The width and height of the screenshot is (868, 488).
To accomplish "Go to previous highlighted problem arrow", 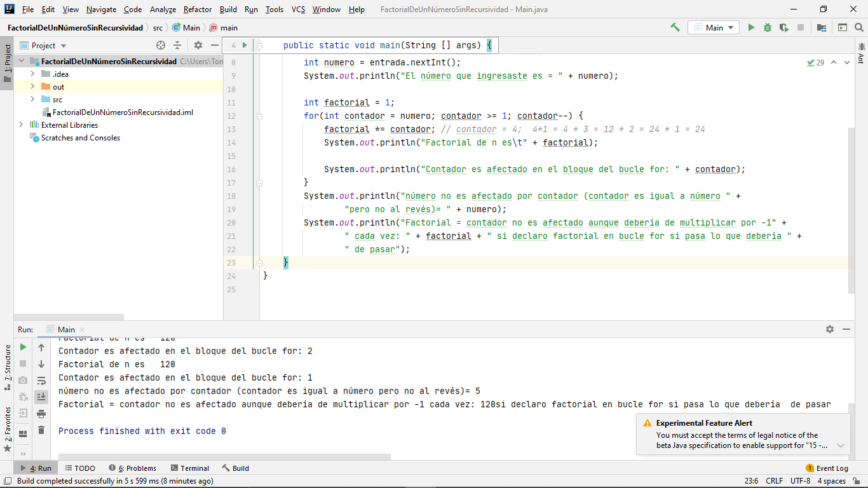I will click(834, 62).
